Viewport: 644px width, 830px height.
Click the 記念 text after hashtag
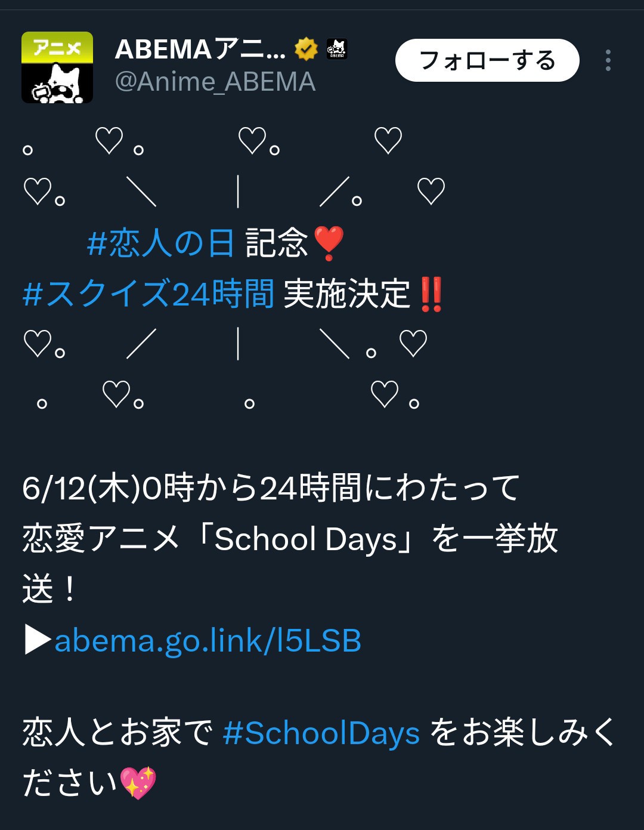tap(277, 243)
